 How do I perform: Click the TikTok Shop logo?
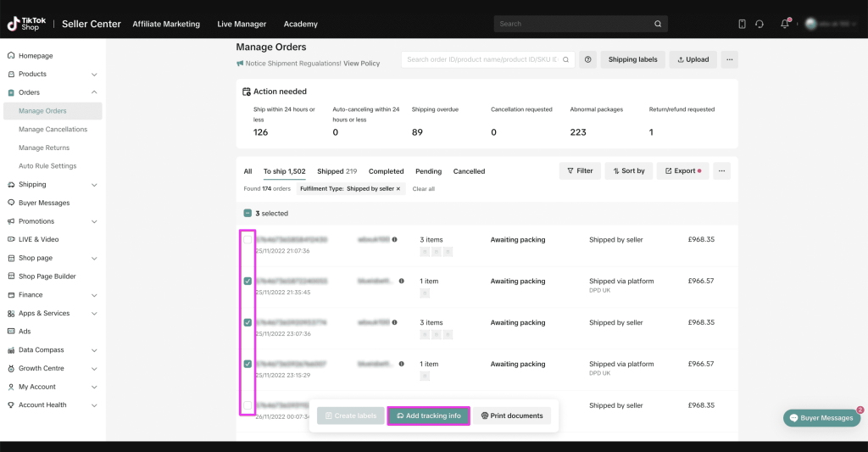(x=26, y=24)
